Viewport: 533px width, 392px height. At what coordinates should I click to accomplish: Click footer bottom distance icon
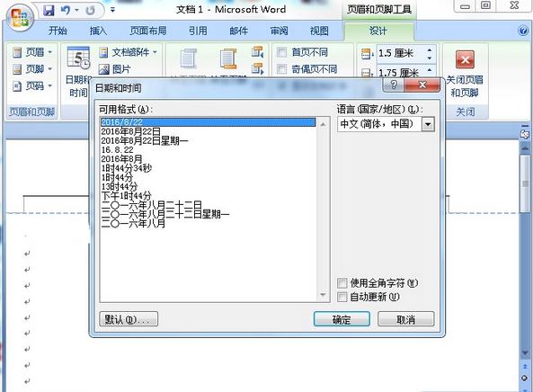tap(367, 73)
